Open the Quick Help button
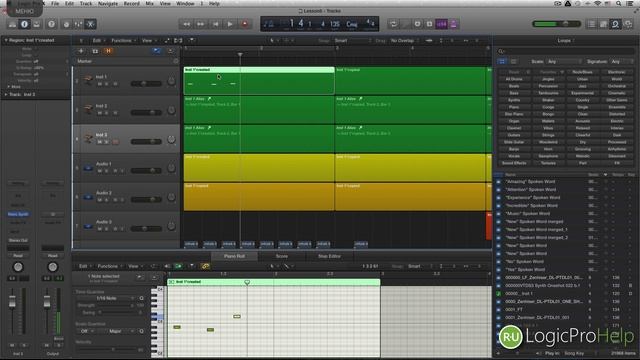 [x=51, y=24]
